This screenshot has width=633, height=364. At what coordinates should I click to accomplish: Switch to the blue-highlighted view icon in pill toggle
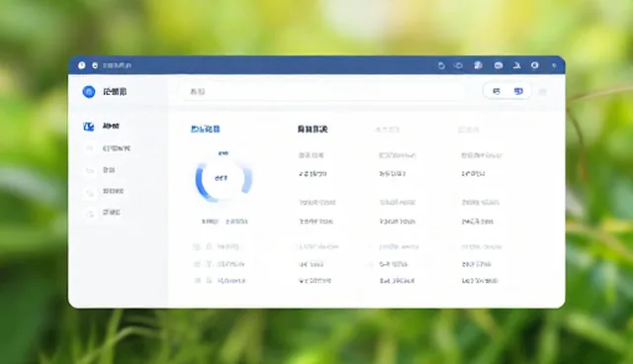click(518, 92)
